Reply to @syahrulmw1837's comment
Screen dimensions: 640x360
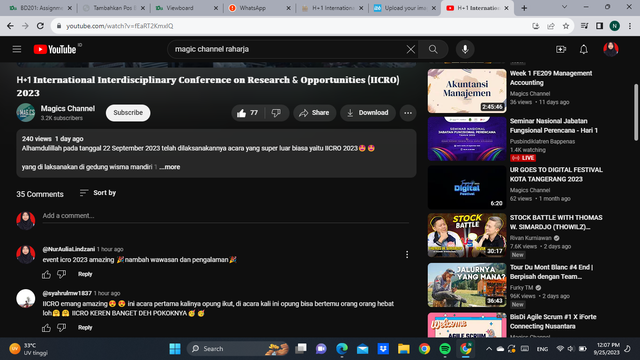point(85,328)
